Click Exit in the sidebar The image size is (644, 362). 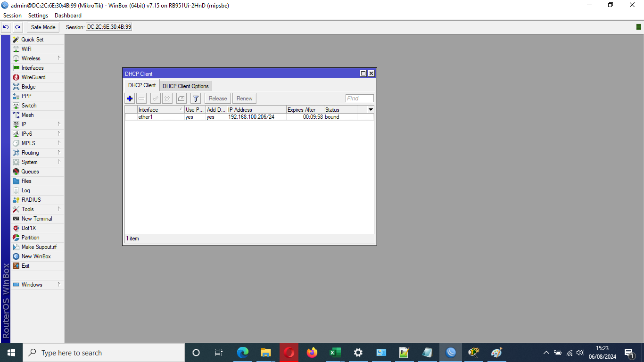tap(38, 266)
